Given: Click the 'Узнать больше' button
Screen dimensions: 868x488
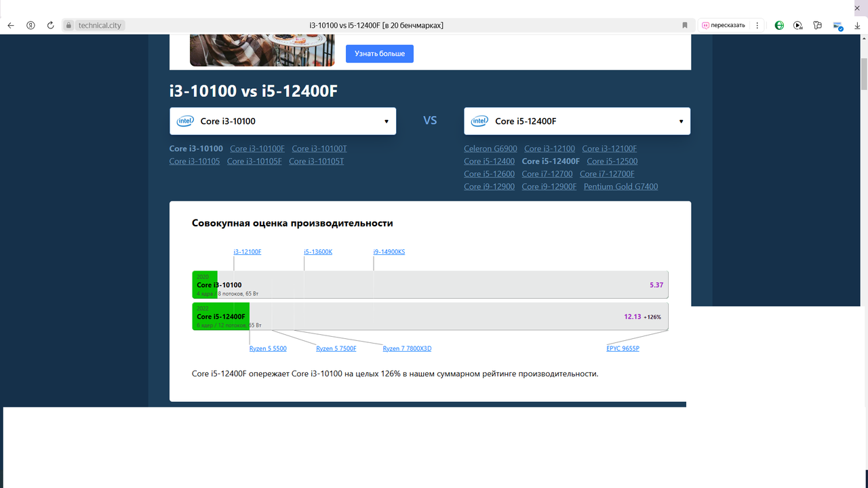Looking at the screenshot, I should (380, 54).
